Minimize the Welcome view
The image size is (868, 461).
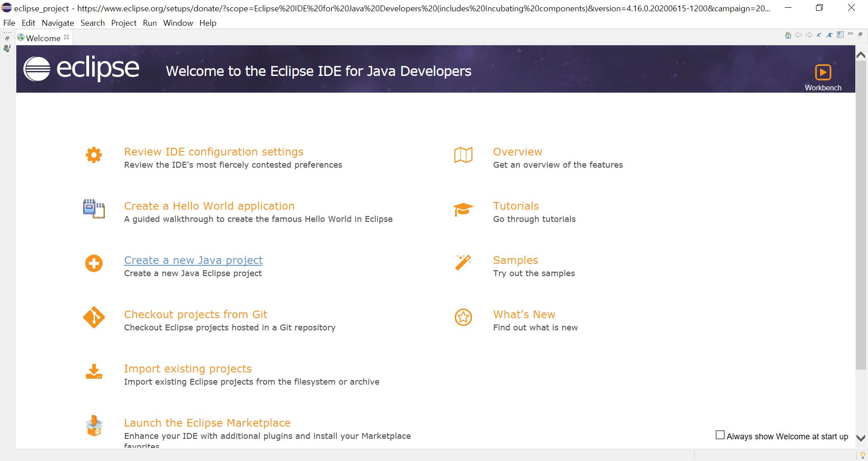point(850,34)
